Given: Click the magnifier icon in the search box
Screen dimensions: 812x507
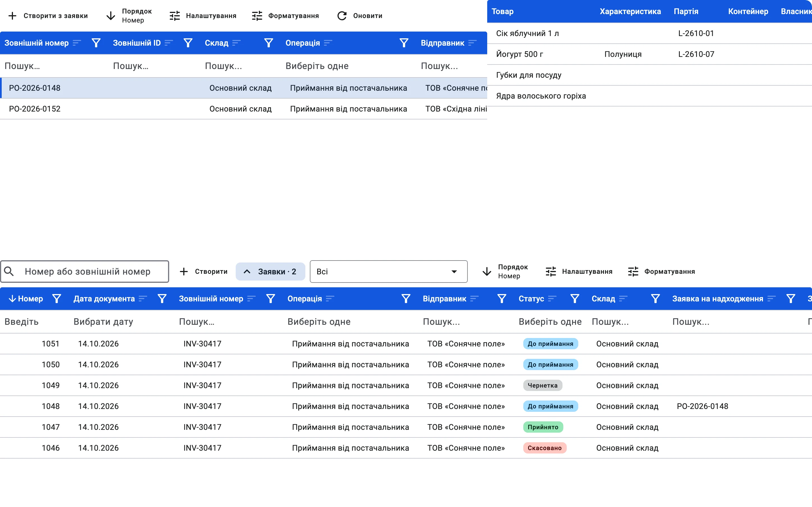Looking at the screenshot, I should tap(9, 271).
